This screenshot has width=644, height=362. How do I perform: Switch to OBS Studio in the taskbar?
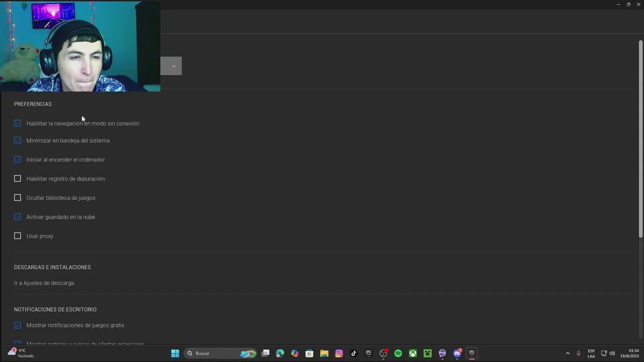383,353
